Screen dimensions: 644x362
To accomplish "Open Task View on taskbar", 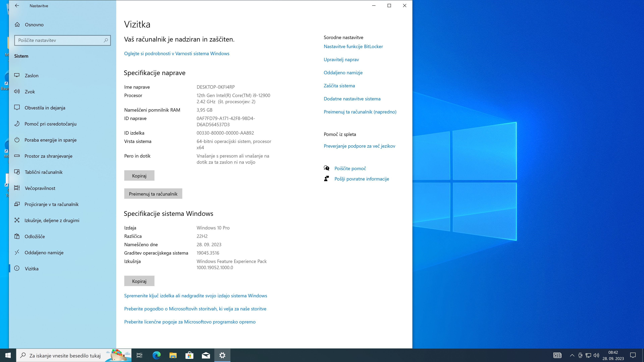I will pyautogui.click(x=140, y=355).
